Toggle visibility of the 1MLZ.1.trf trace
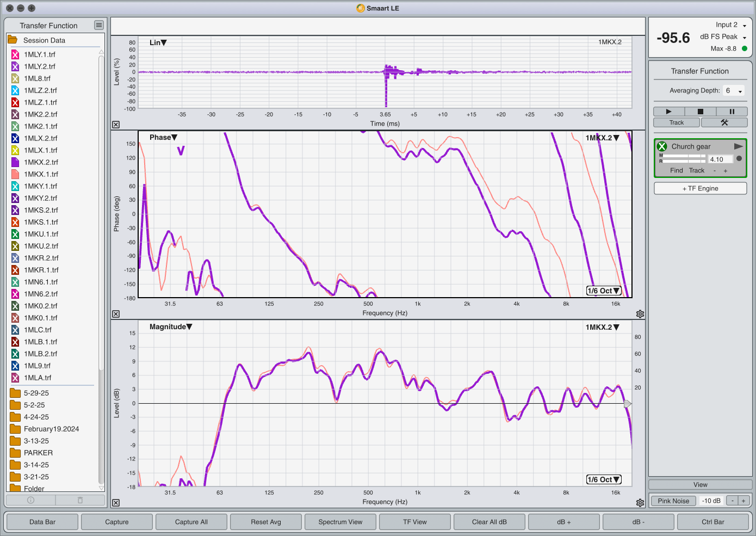The image size is (756, 536). point(15,102)
